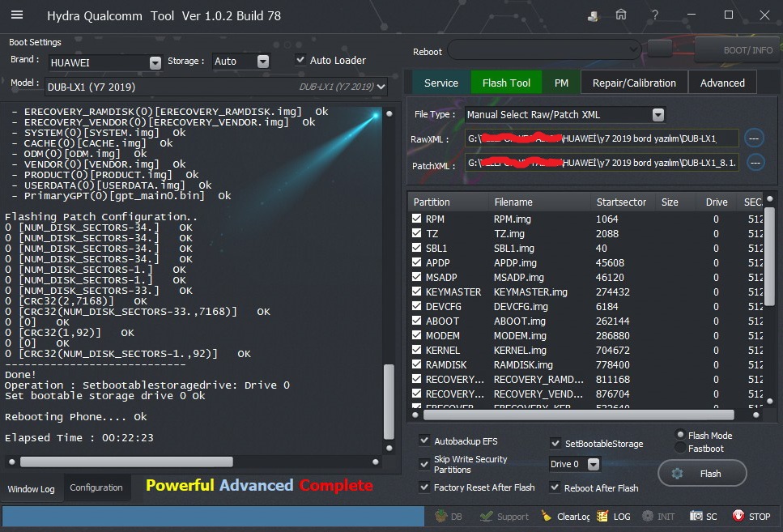Click the partition table horizontal scrollbar
This screenshot has height=532, width=783.
coord(579,415)
